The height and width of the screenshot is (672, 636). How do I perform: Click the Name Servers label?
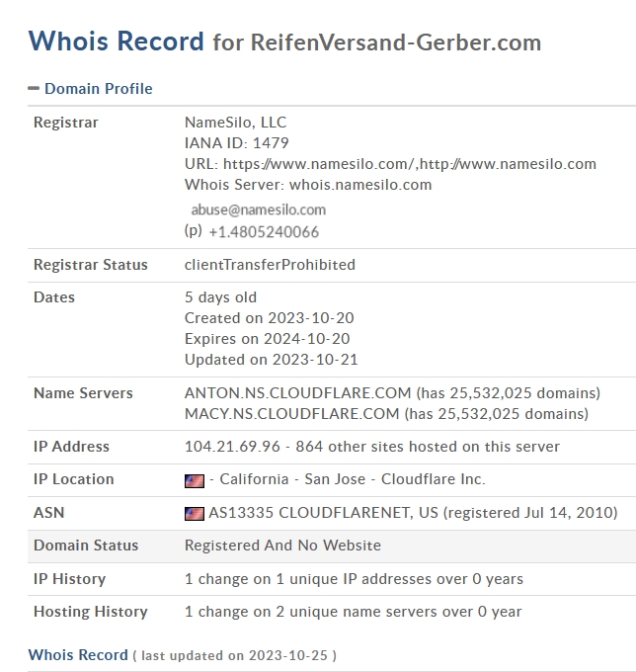pos(83,393)
